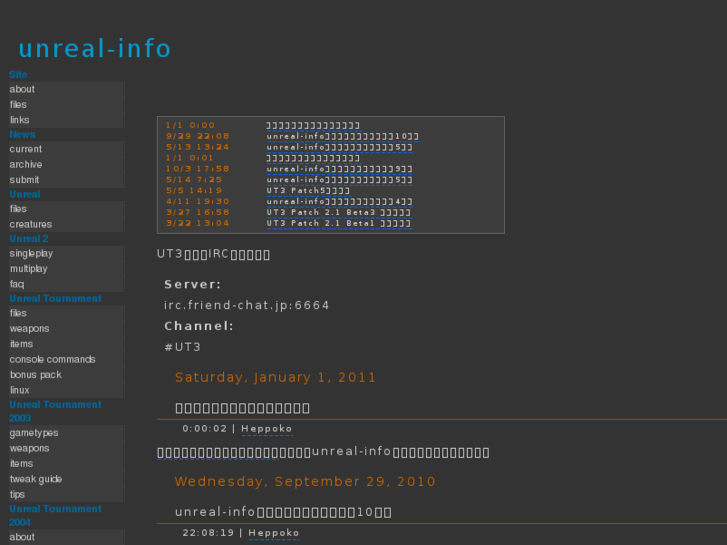This screenshot has height=545, width=727.
Task: Click Heppoko beside the 0:00:02 timestamp
Action: pos(267,429)
